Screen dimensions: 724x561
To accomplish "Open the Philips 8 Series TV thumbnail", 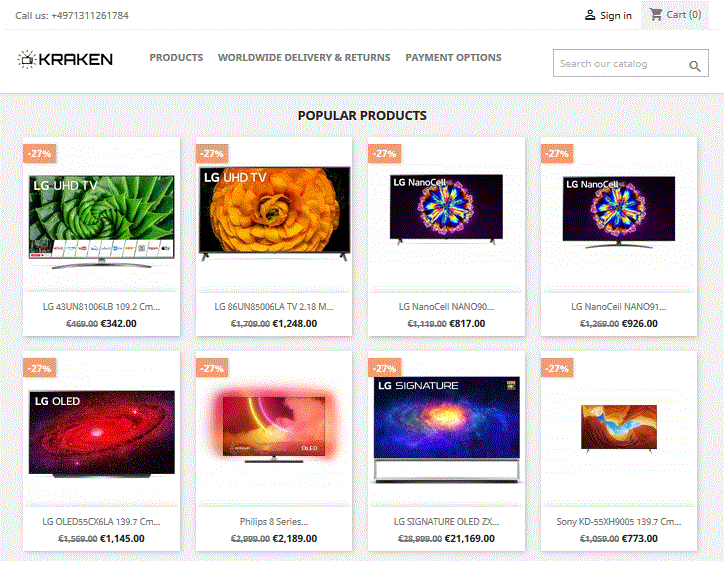I will [274, 424].
